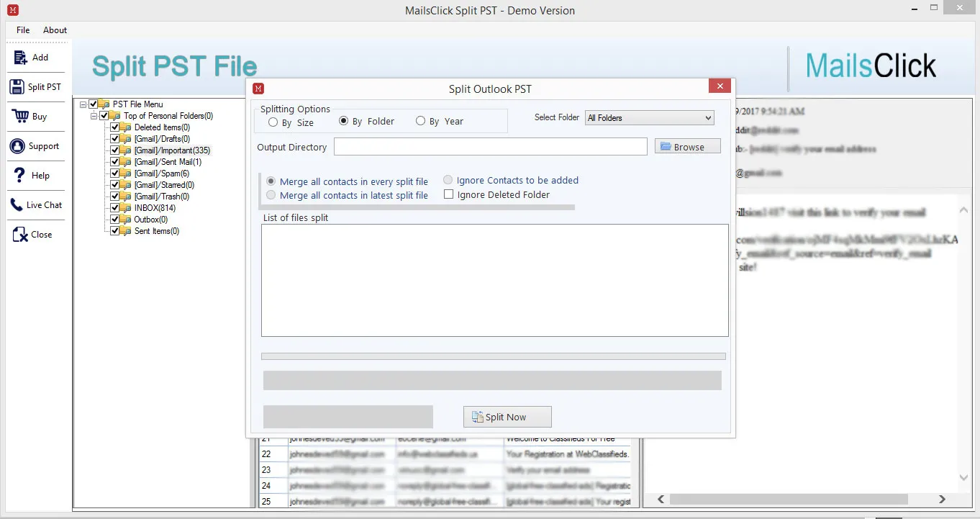Close the Split Outlook PST dialog
The height and width of the screenshot is (519, 980).
point(720,86)
